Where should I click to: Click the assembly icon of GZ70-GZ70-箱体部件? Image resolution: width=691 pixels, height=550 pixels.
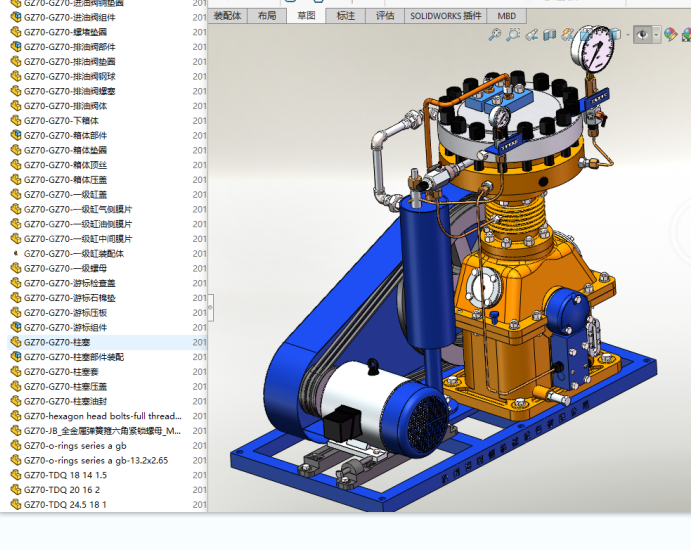[16, 135]
